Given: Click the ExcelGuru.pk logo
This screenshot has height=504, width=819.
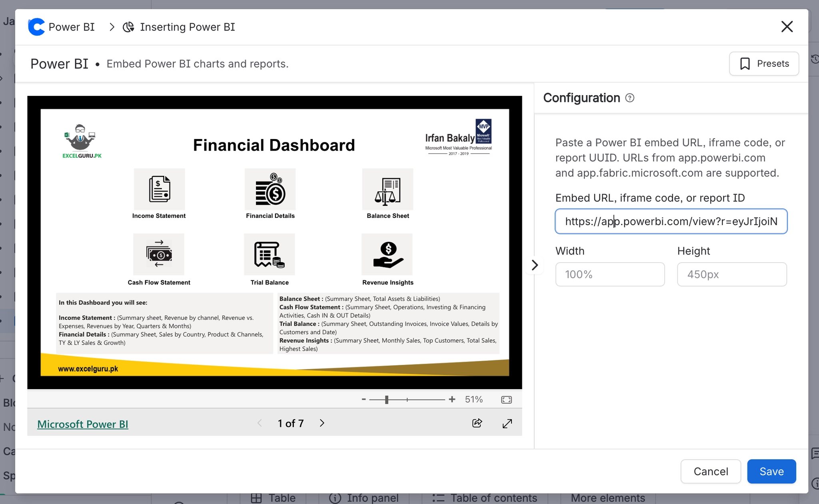Looking at the screenshot, I should click(82, 141).
